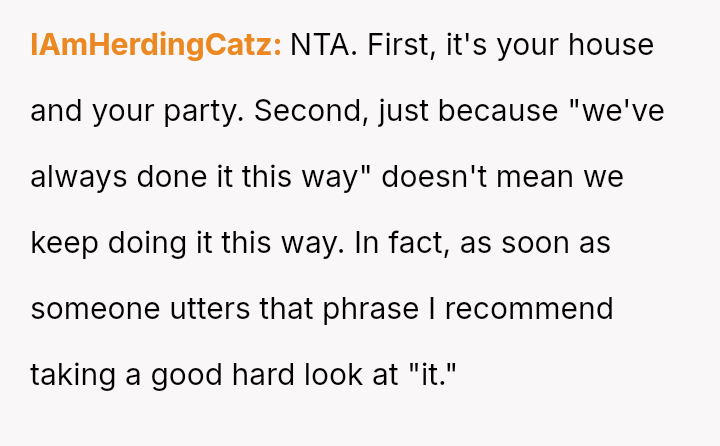Click the word "fact" in the comment
The image size is (720, 446).
(411, 244)
